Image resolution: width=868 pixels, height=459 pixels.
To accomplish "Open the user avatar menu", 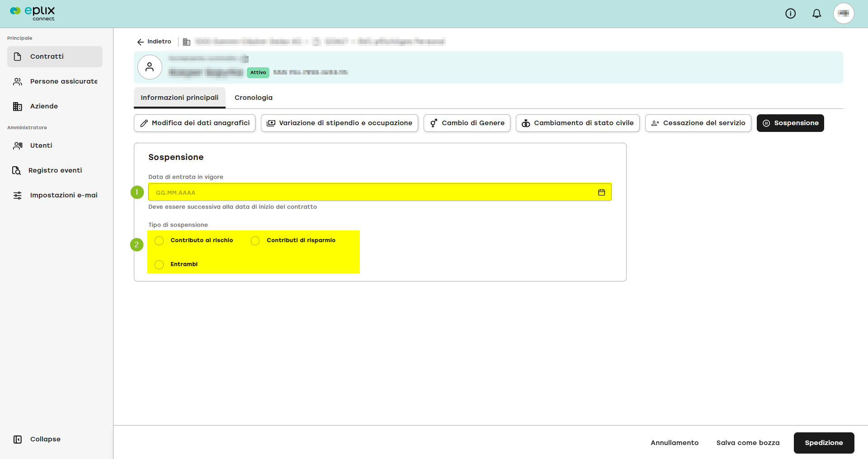I will tap(844, 14).
